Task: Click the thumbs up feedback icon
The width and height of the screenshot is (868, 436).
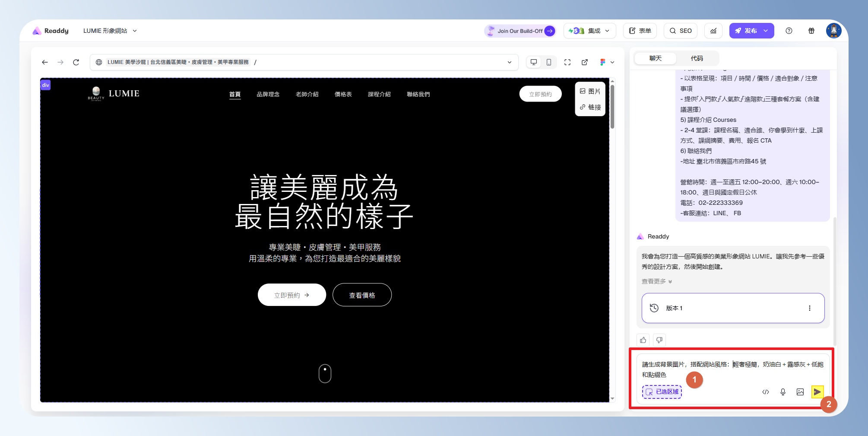Action: 643,340
